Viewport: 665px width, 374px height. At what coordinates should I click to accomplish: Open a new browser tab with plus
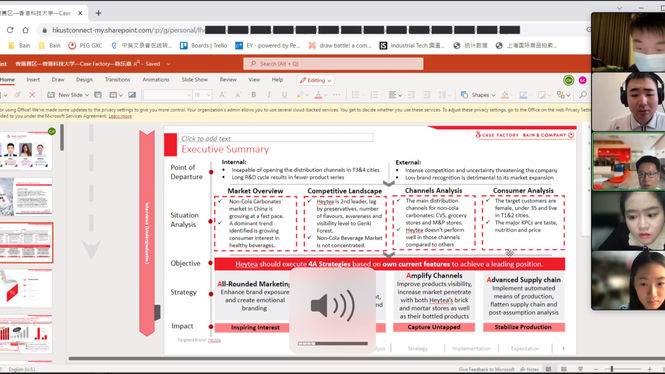coord(98,13)
